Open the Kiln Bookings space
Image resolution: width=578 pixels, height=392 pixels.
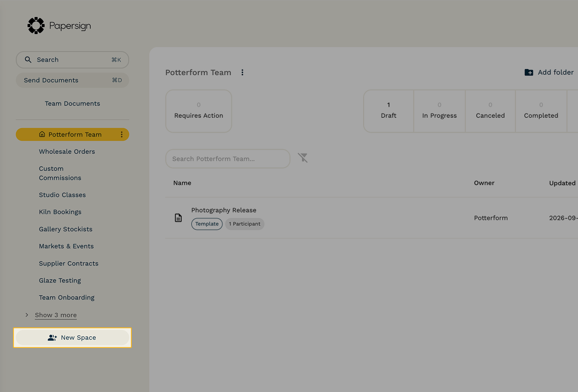pos(60,212)
